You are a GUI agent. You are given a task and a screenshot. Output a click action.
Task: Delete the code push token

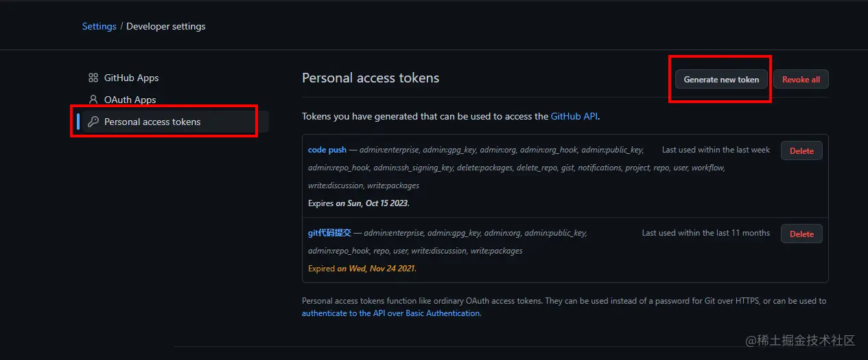click(x=801, y=150)
